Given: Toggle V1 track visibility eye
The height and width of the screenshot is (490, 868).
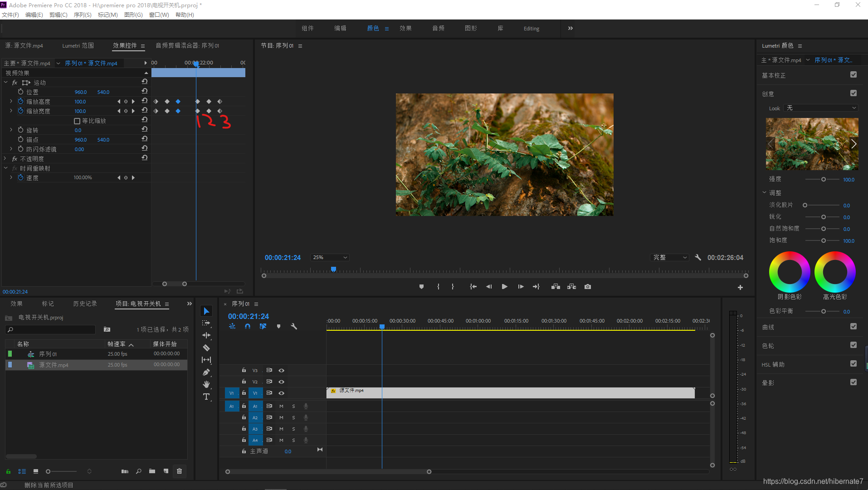Looking at the screenshot, I should 281,393.
